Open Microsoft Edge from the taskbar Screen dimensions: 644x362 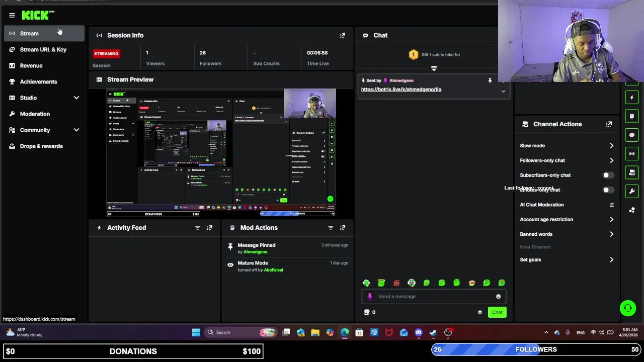345,332
